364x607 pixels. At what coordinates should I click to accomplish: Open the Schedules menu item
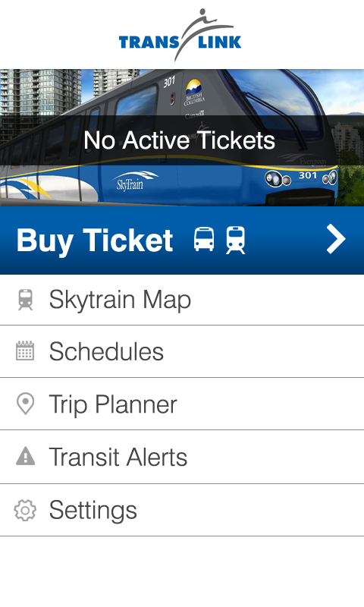tap(182, 351)
